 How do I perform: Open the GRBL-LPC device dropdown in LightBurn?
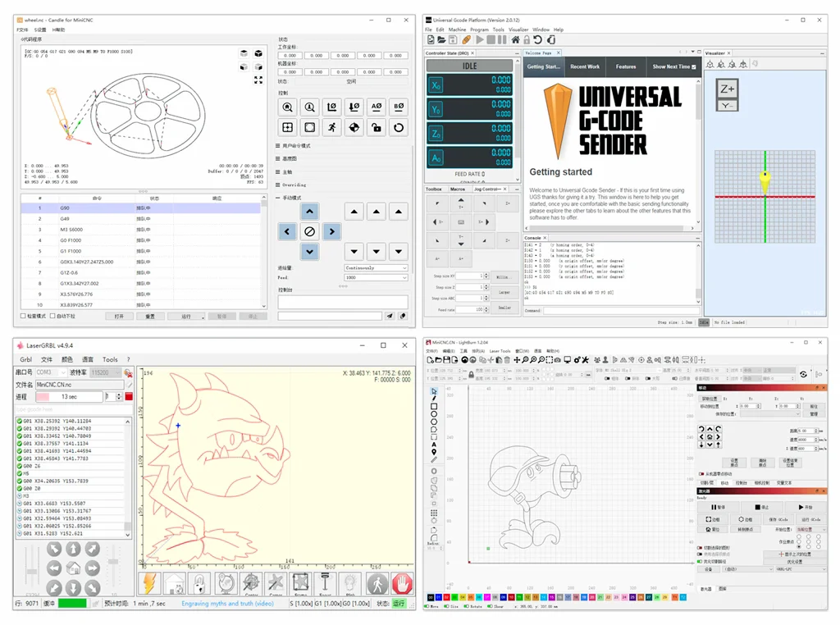pyautogui.click(x=801, y=569)
